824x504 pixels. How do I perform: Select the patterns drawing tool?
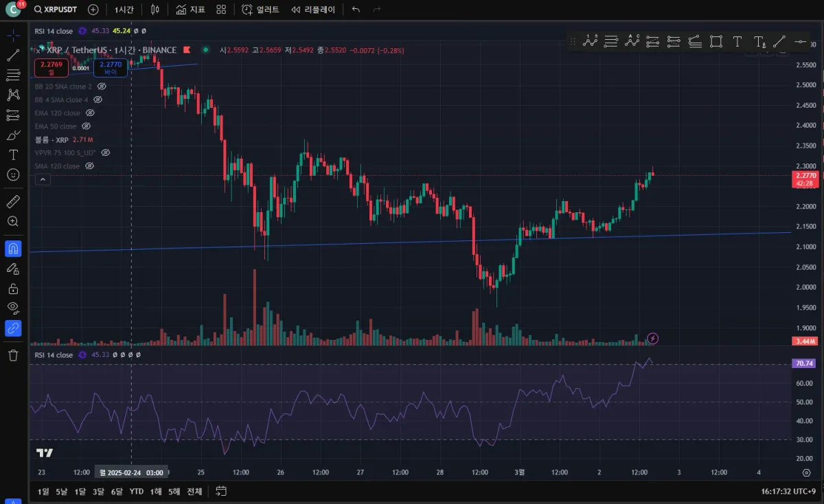[x=13, y=95]
